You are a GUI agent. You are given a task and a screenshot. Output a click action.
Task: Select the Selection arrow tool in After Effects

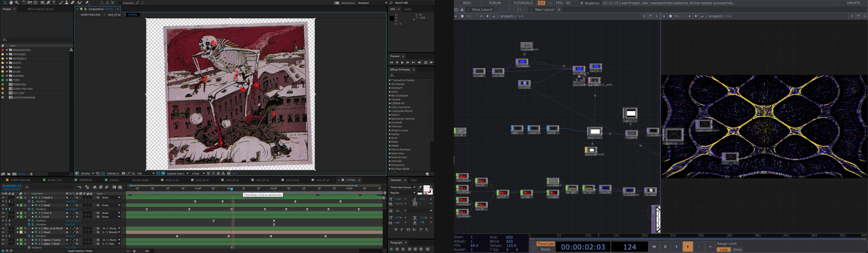click(5, 2)
